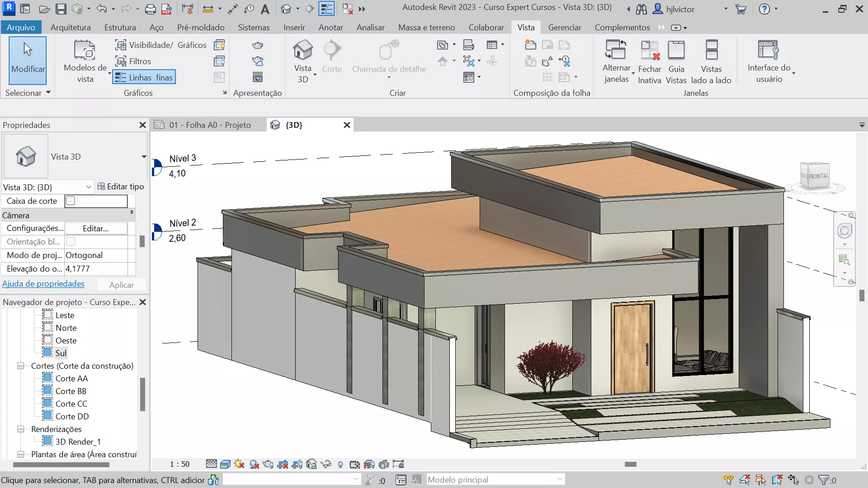This screenshot has width=868, height=488.
Task: Click the Guia Vistas icon
Action: point(676,50)
